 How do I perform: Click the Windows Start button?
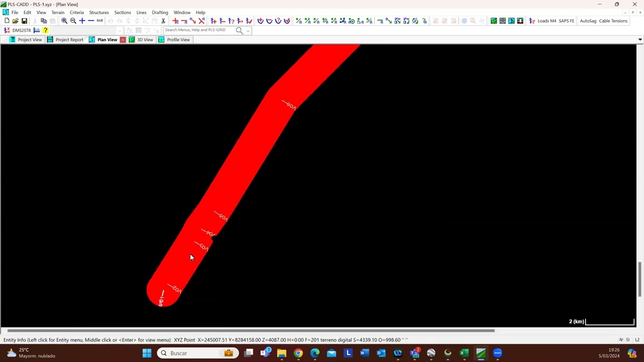tap(147, 353)
